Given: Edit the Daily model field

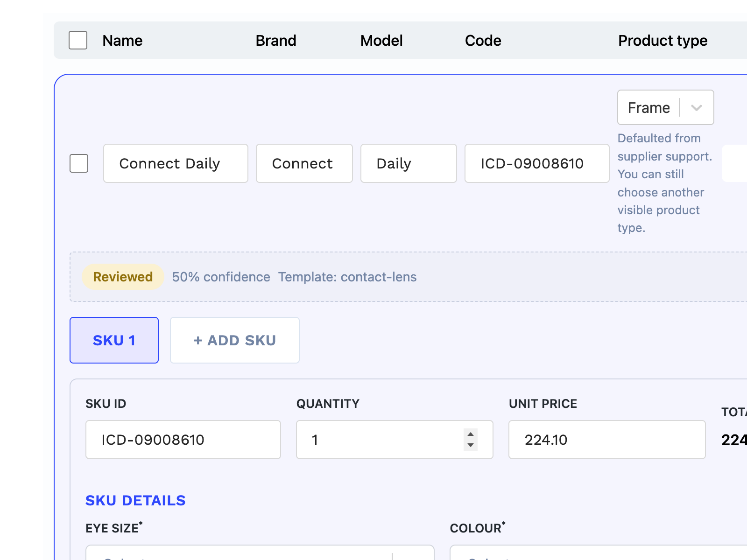Looking at the screenshot, I should (x=409, y=163).
